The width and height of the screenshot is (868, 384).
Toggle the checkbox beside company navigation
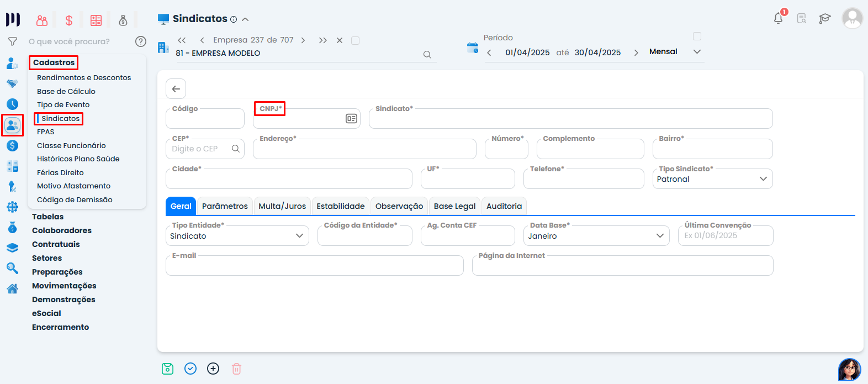356,40
